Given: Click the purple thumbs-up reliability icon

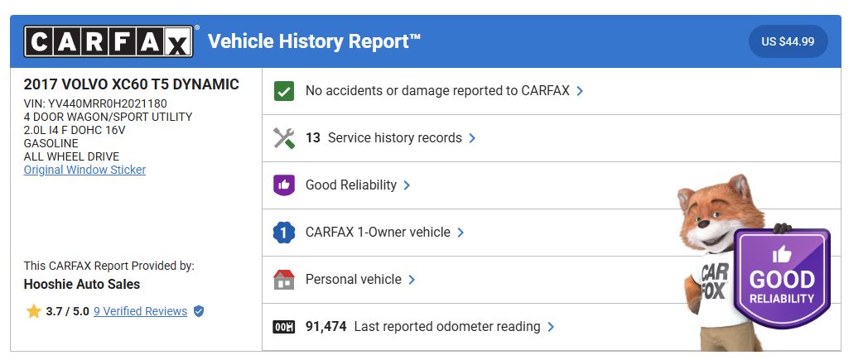Looking at the screenshot, I should pyautogui.click(x=284, y=185).
